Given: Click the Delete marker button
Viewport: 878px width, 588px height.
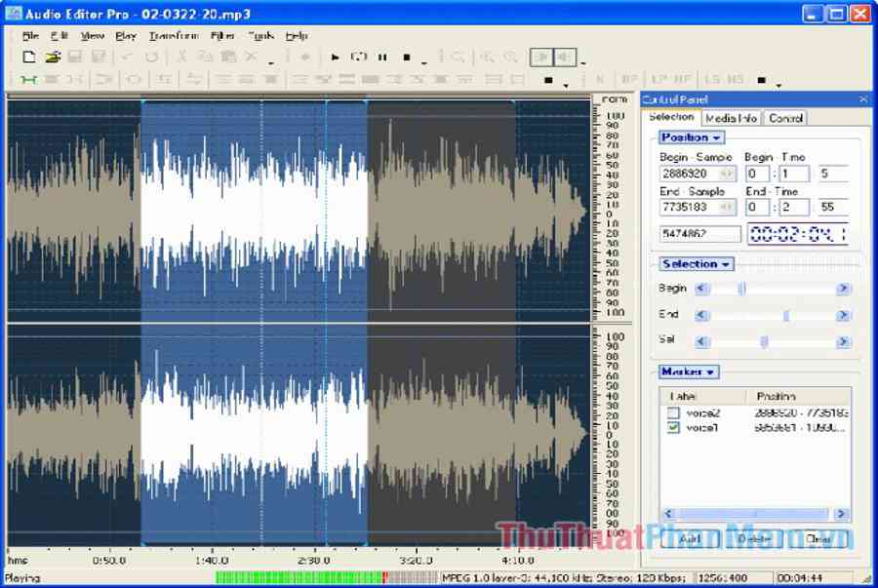Looking at the screenshot, I should tap(753, 538).
